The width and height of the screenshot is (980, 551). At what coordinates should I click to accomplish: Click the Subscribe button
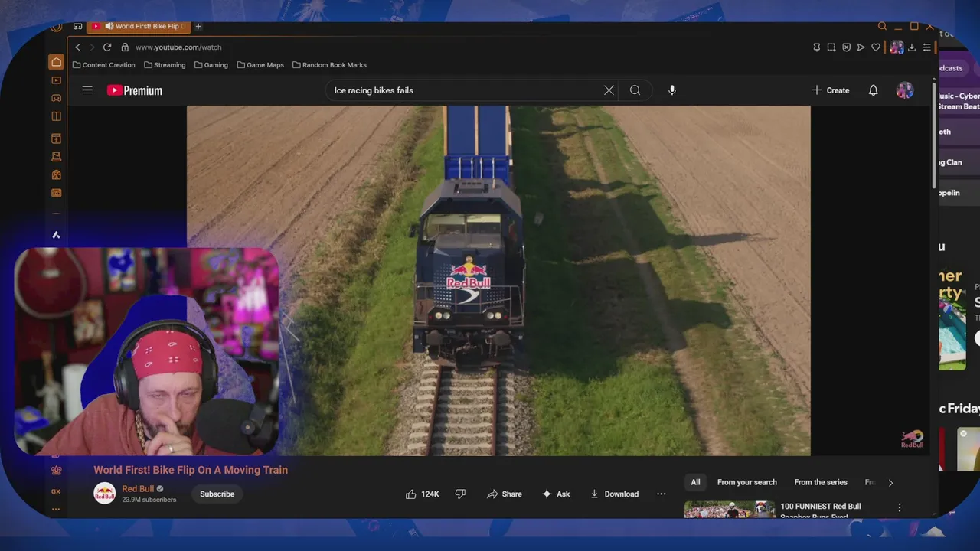217,494
